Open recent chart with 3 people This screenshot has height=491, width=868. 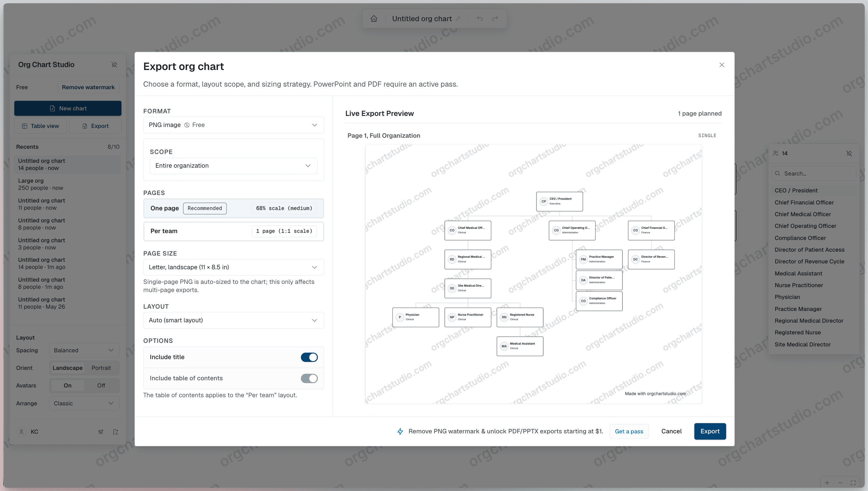click(x=67, y=244)
